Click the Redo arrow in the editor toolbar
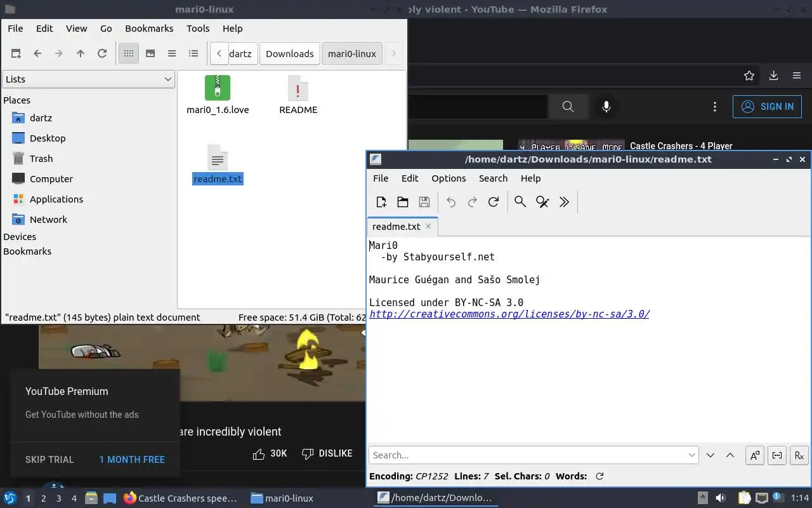The image size is (812, 508). coord(472,202)
